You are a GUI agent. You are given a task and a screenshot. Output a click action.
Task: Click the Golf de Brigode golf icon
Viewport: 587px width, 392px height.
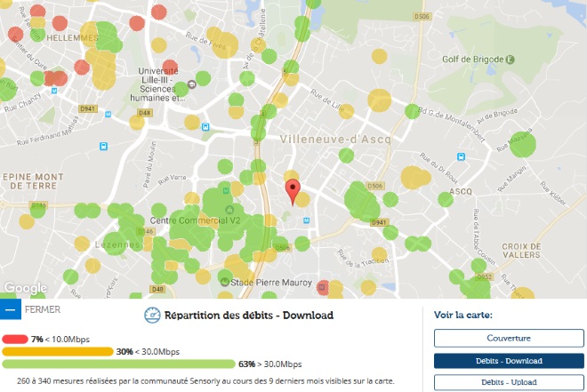coord(511,60)
